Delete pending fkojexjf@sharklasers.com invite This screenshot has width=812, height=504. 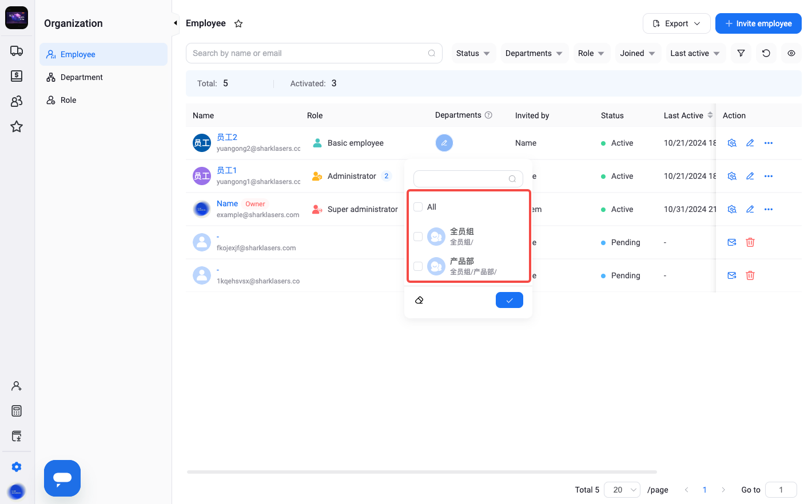coord(750,242)
